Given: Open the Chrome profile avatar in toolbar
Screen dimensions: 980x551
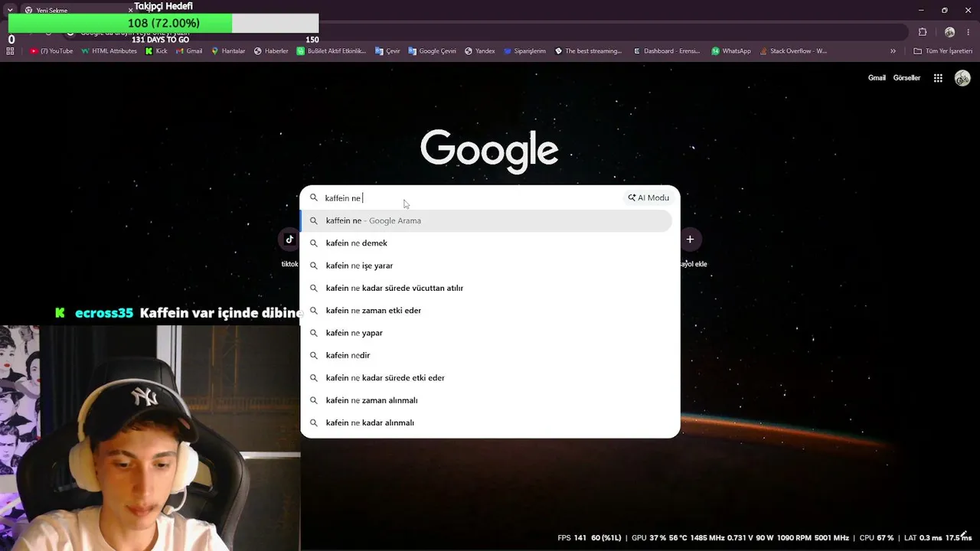Looking at the screenshot, I should [949, 32].
